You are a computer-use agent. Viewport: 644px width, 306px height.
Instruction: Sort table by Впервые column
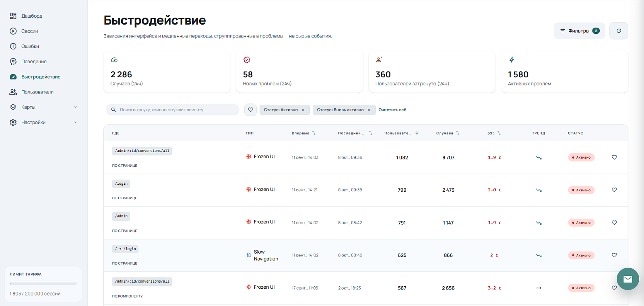pyautogui.click(x=314, y=133)
